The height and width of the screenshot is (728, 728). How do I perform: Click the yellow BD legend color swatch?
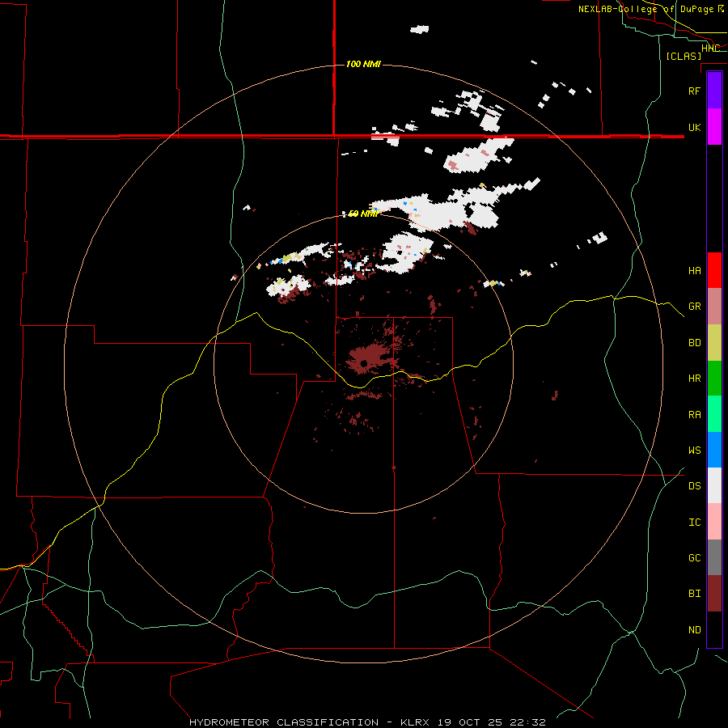714,343
